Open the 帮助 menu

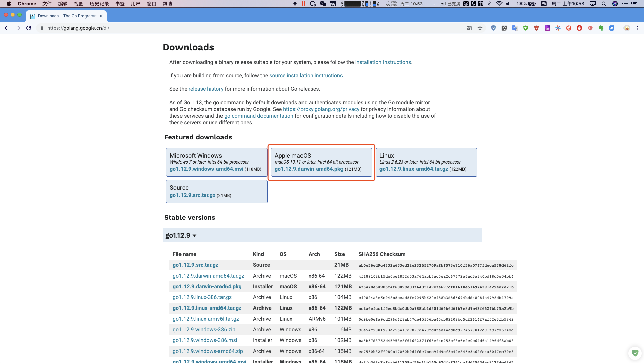coord(167,4)
